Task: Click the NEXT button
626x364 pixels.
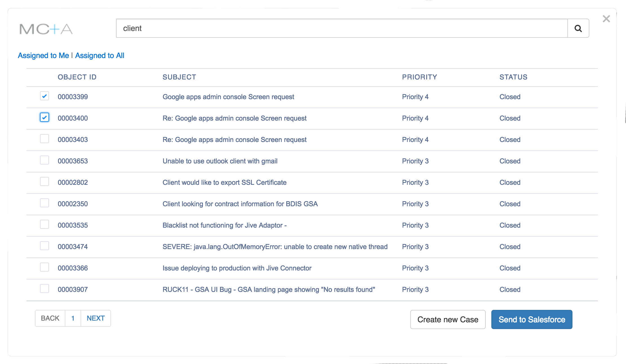Action: [96, 318]
